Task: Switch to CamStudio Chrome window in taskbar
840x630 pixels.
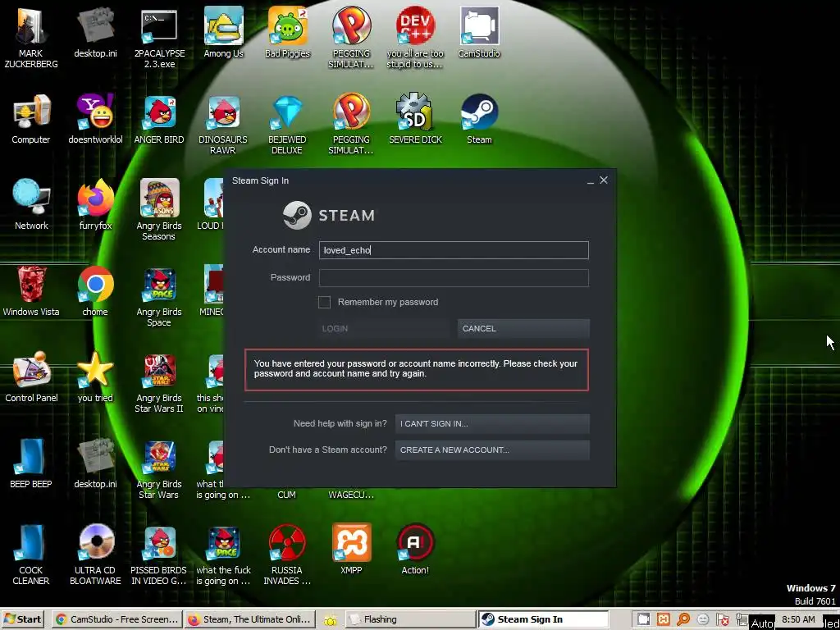Action: point(116,620)
